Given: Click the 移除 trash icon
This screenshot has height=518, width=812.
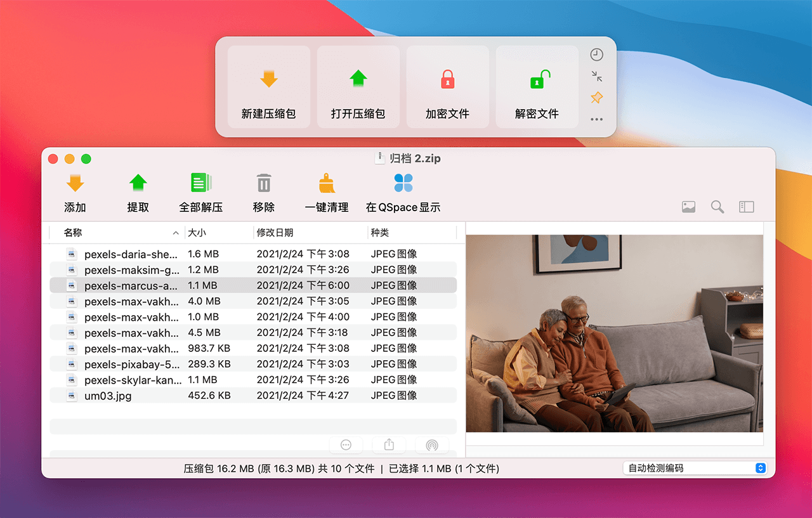Looking at the screenshot, I should (264, 183).
